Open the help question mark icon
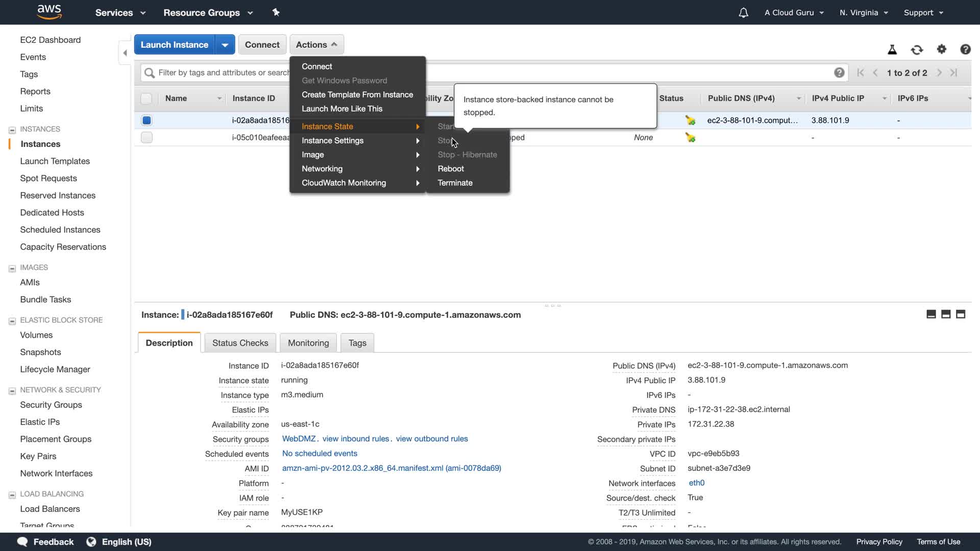The image size is (980, 551). coord(965,49)
